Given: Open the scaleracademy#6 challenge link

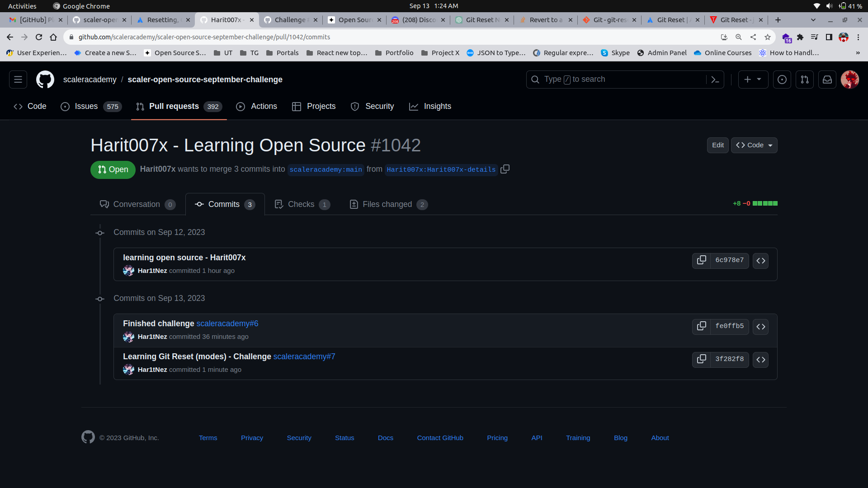Looking at the screenshot, I should click(x=227, y=324).
